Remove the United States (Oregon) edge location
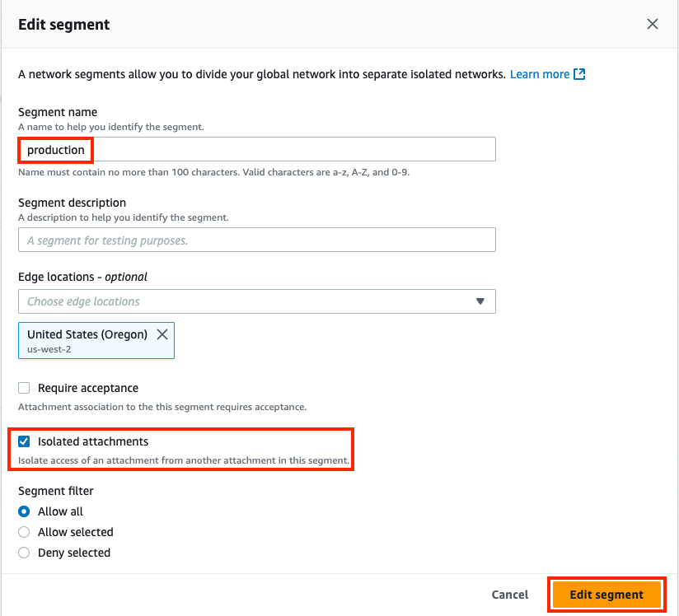 tap(162, 334)
